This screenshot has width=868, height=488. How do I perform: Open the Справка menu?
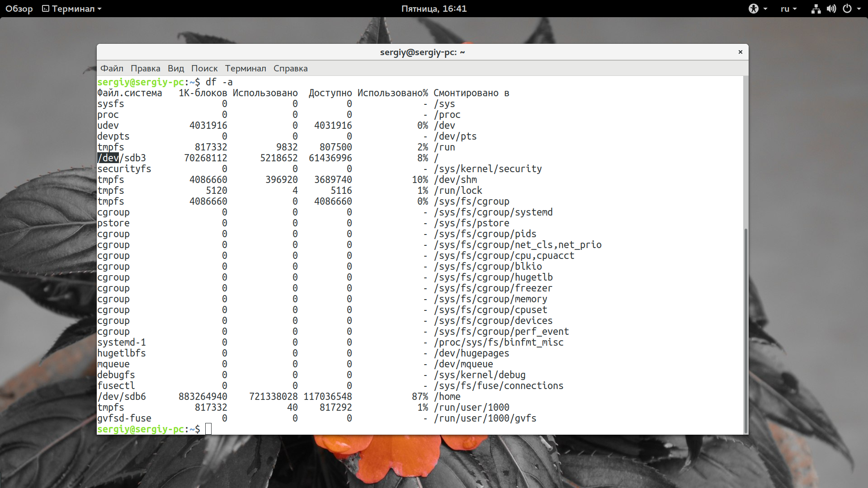[x=290, y=68]
